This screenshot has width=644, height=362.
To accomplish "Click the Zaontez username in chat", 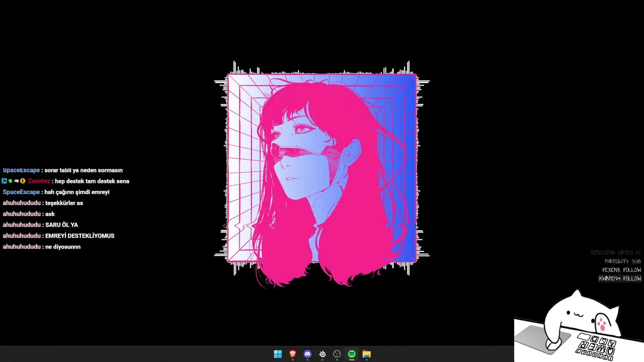I will (x=39, y=181).
